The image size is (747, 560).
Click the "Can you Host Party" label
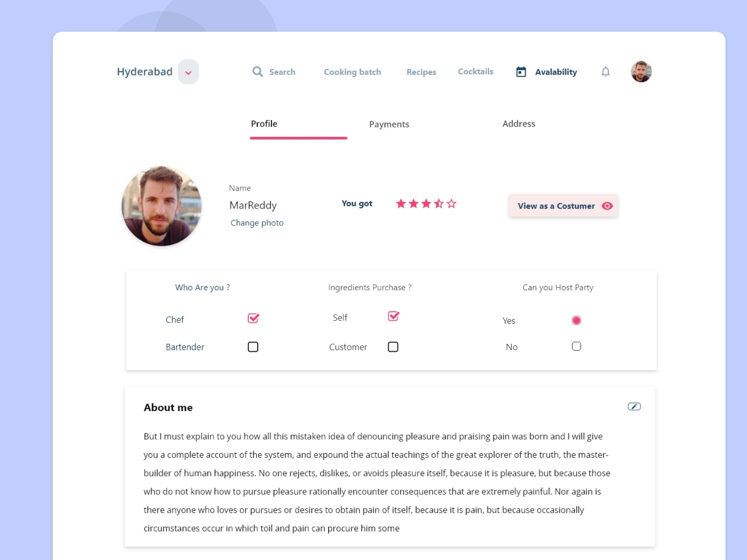tap(558, 287)
